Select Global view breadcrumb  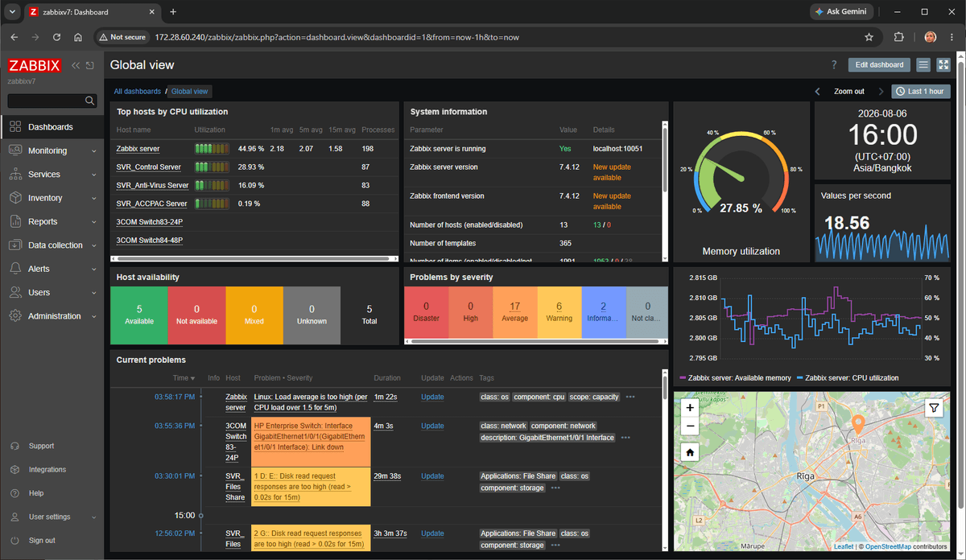click(190, 92)
